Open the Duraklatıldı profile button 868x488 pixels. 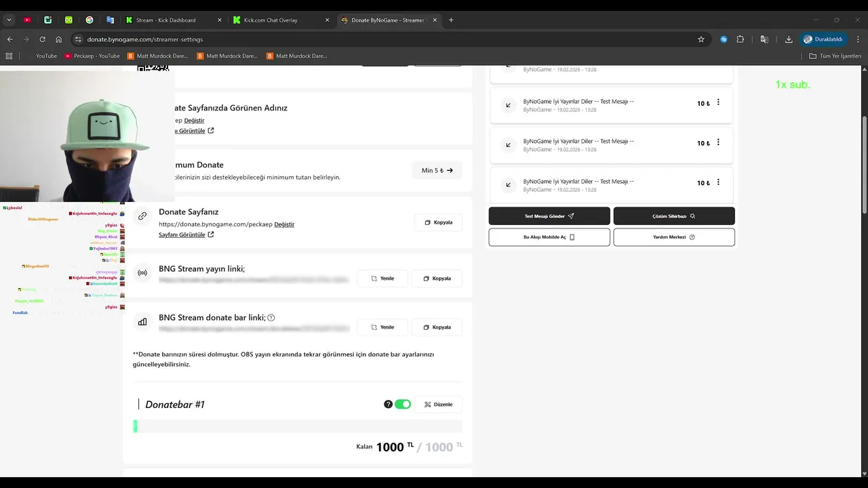click(825, 39)
